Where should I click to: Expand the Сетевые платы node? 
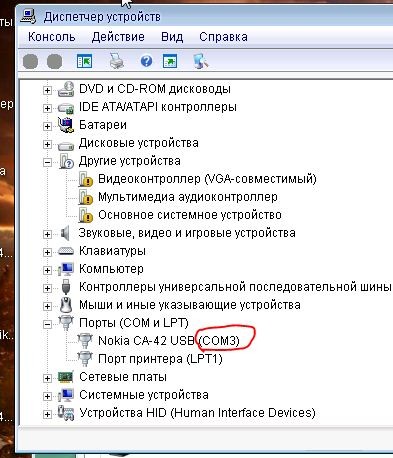click(47, 378)
